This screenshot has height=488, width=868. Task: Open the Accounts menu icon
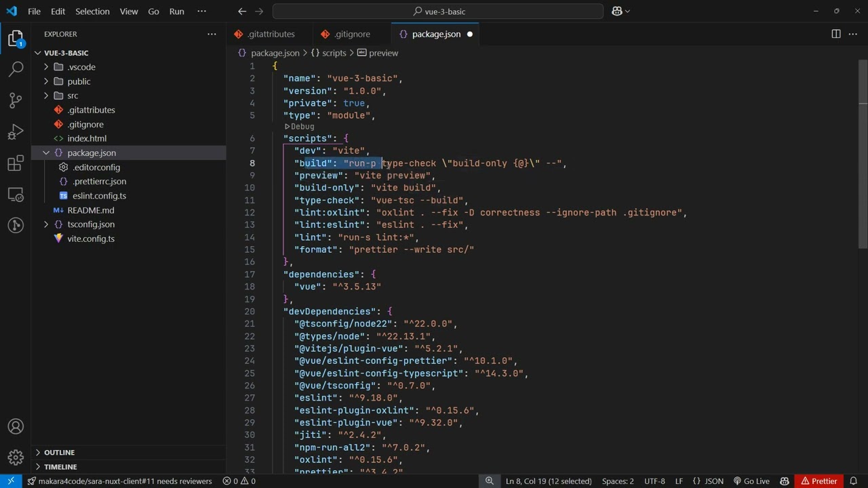(x=16, y=426)
